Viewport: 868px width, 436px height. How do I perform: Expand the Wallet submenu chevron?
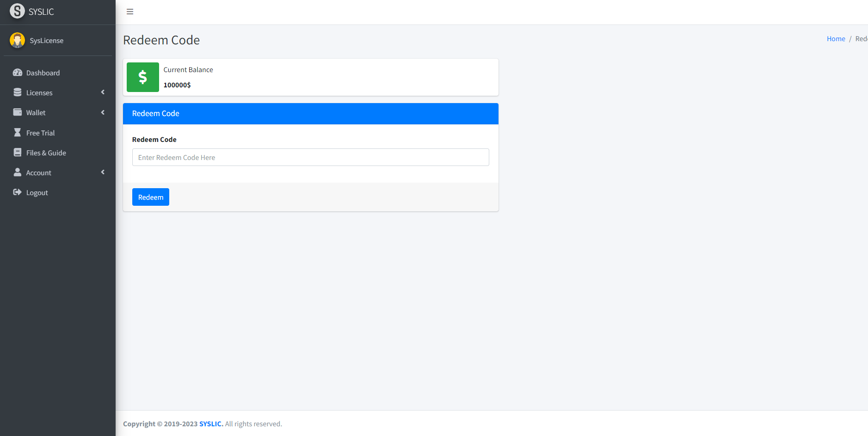[103, 112]
